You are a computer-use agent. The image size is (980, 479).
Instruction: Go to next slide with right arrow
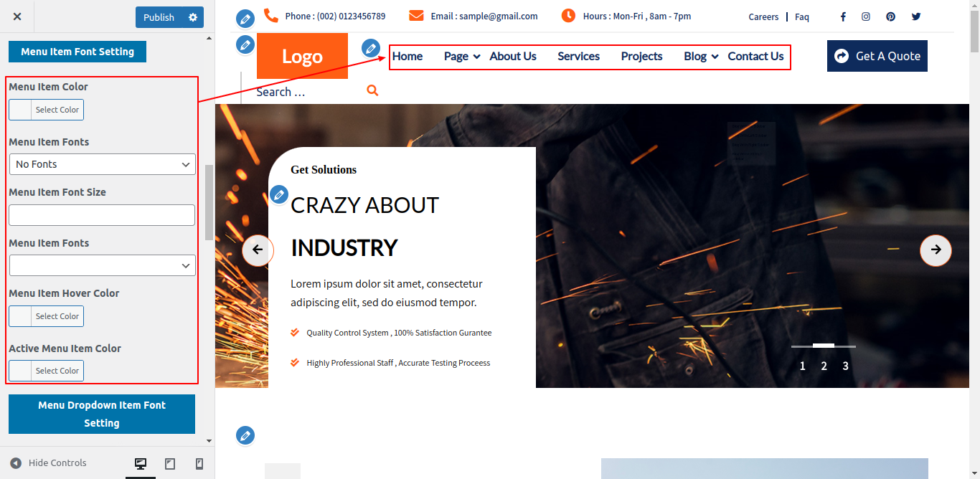(936, 250)
